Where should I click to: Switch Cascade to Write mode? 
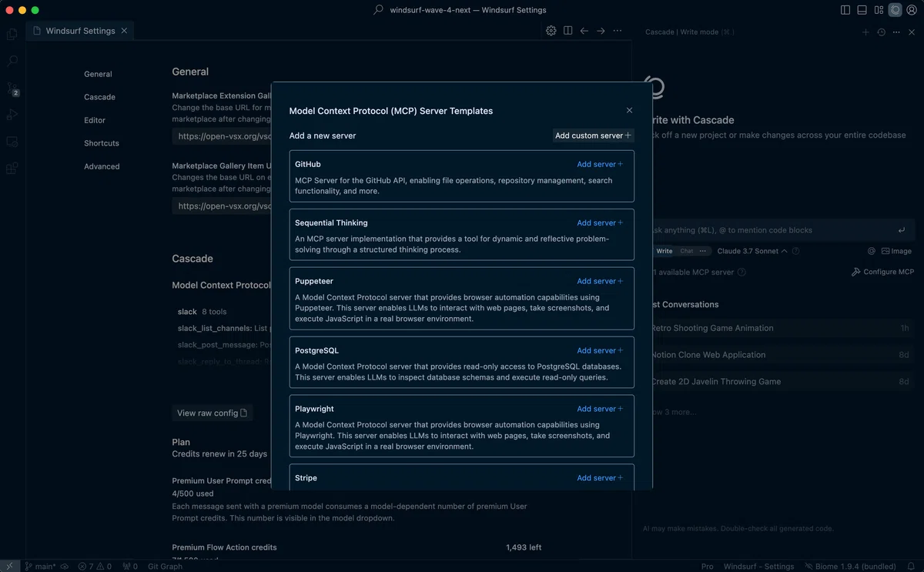click(x=664, y=251)
